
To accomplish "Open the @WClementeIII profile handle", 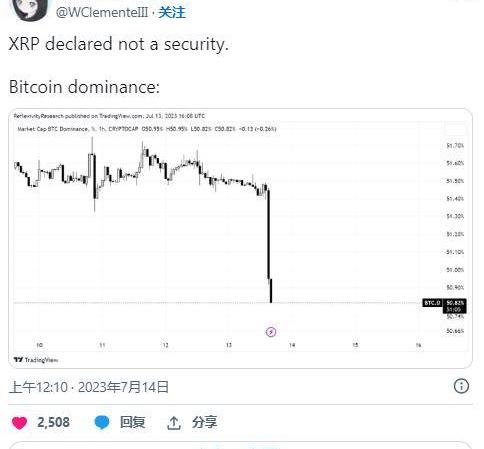I will pos(102,13).
